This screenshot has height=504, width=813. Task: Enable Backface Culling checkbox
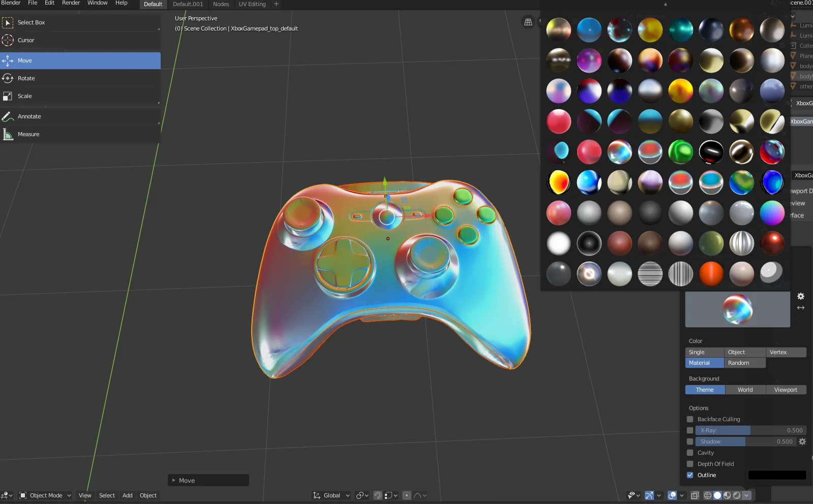(x=690, y=419)
